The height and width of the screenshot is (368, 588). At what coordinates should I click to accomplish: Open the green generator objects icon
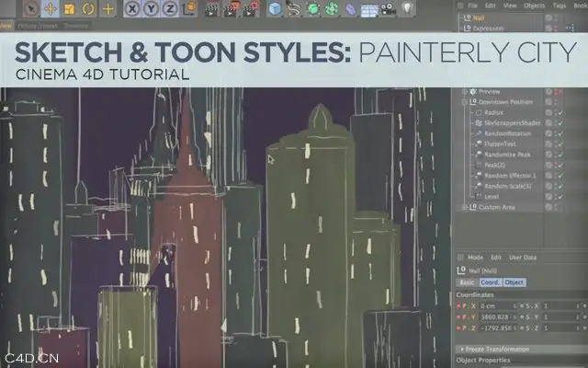(x=312, y=9)
